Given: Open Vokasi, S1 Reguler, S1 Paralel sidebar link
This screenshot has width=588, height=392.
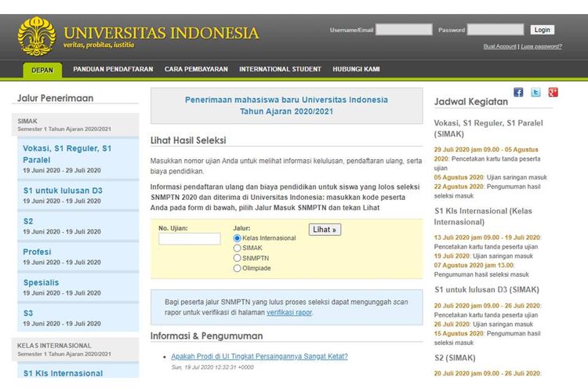Looking at the screenshot, I should pyautogui.click(x=67, y=154).
